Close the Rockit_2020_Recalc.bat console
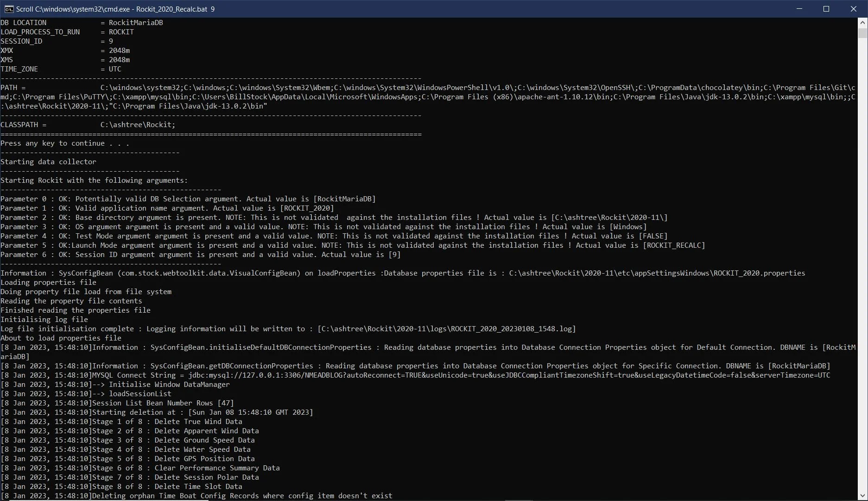Screen dimensions: 868x501 (x=854, y=8)
